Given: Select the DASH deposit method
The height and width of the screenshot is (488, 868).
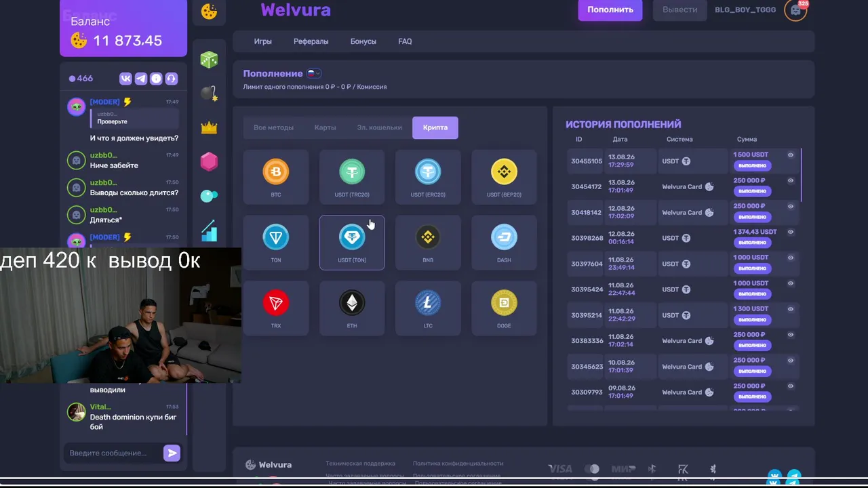Looking at the screenshot, I should [504, 243].
